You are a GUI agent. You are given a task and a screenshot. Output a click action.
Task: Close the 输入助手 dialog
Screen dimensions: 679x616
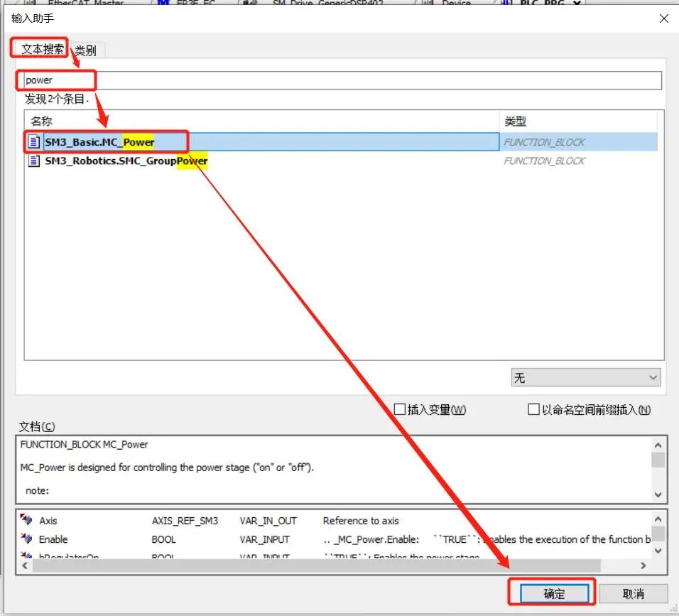coord(664,18)
